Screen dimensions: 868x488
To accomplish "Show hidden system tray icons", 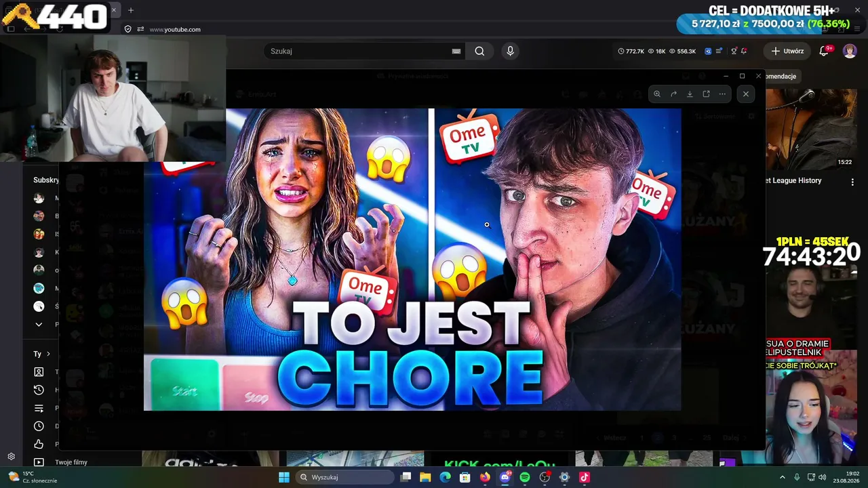I will (x=782, y=477).
